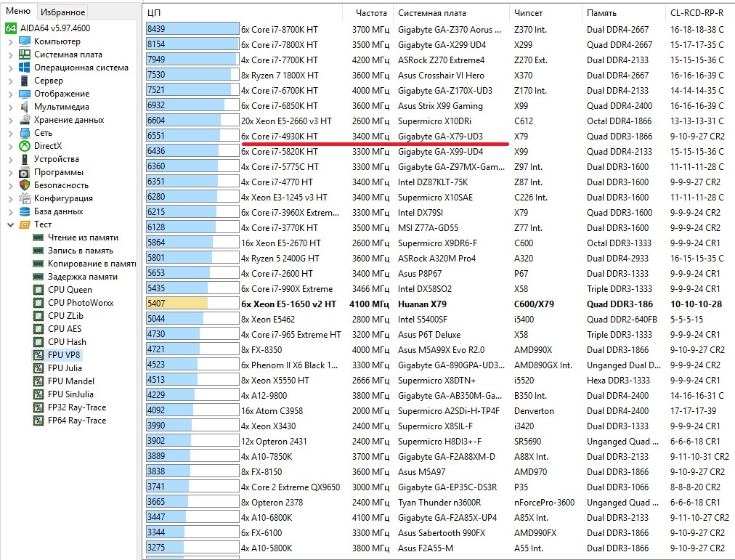
Task: Select the CPU AES benchmark
Action: 64,329
